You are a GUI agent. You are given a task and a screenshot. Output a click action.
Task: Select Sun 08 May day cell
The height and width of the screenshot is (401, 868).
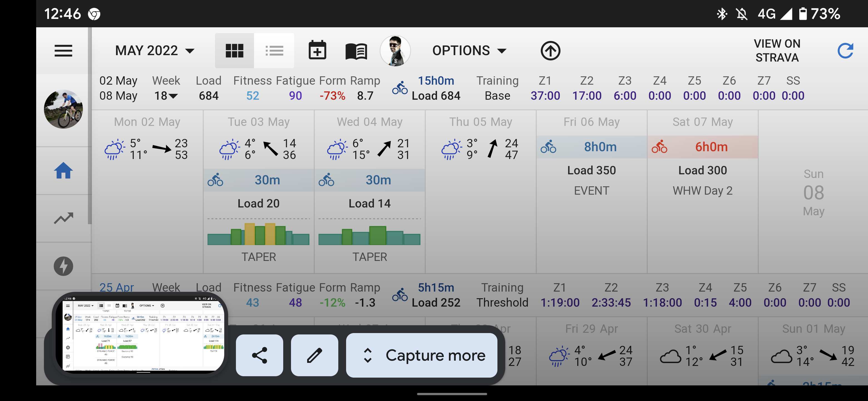click(x=813, y=192)
